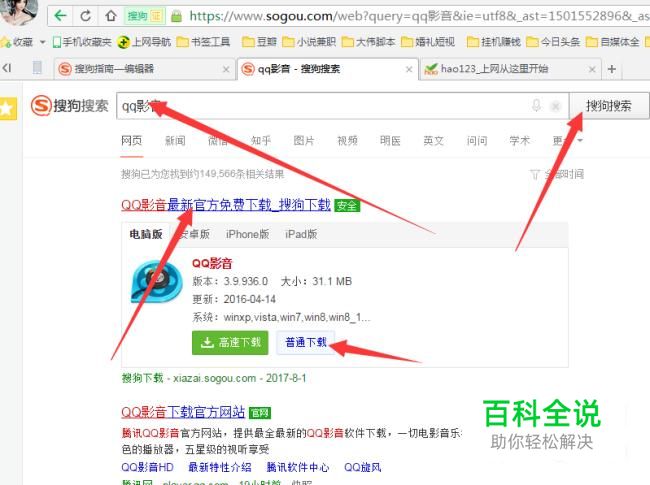
Task: Click the phone icon beside tabs
Action: (x=37, y=68)
